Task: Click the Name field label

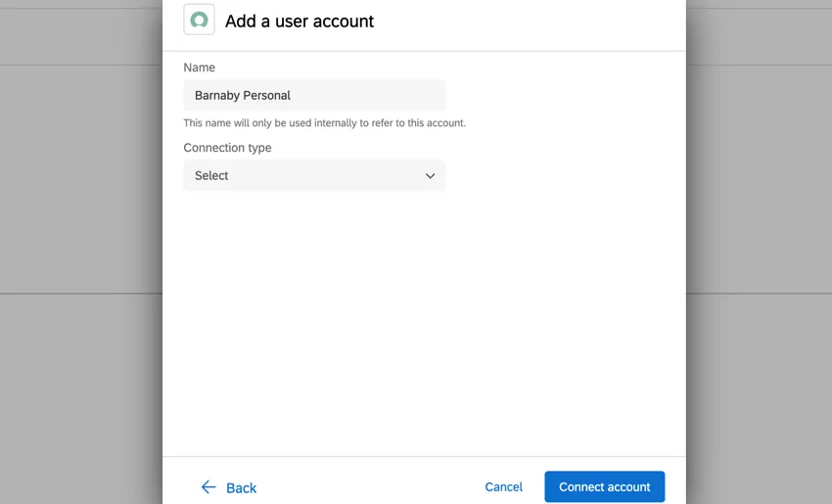Action: [x=200, y=68]
